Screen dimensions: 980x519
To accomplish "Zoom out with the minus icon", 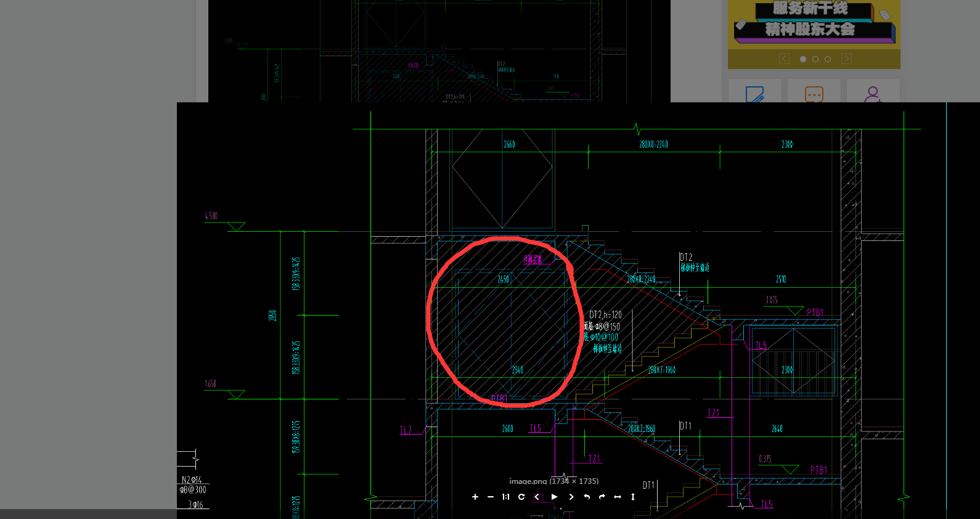I will click(x=491, y=497).
